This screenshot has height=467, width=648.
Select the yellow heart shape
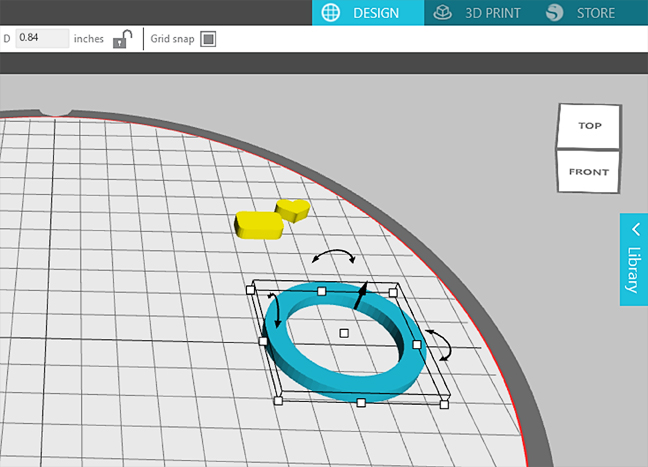click(x=293, y=210)
